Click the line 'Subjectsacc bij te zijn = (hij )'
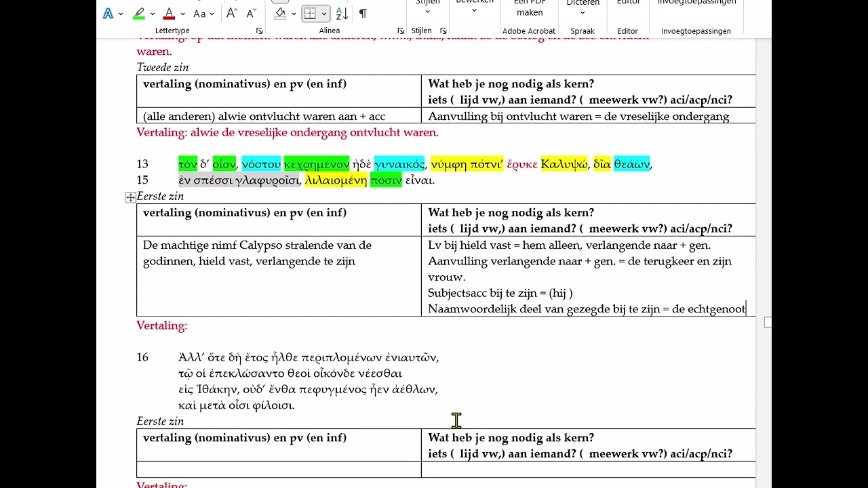 (x=500, y=293)
